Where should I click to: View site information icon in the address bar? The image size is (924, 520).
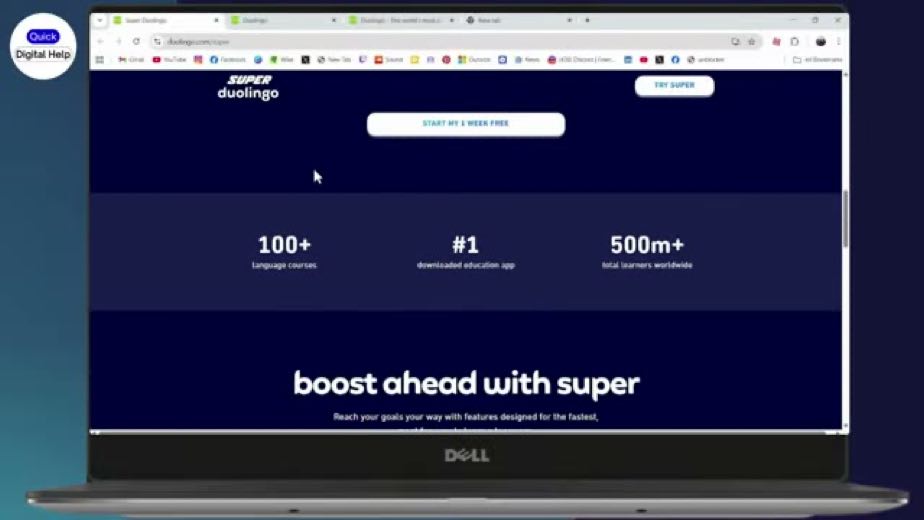(157, 42)
